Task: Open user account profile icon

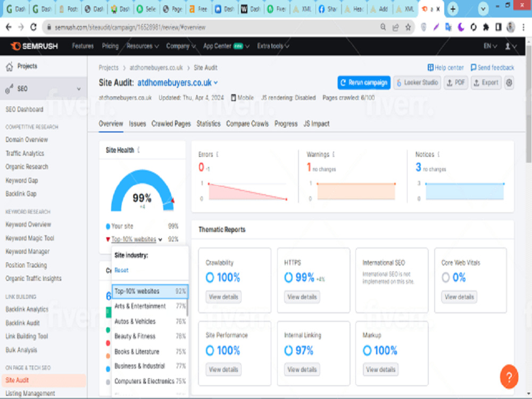Action: pos(511,46)
